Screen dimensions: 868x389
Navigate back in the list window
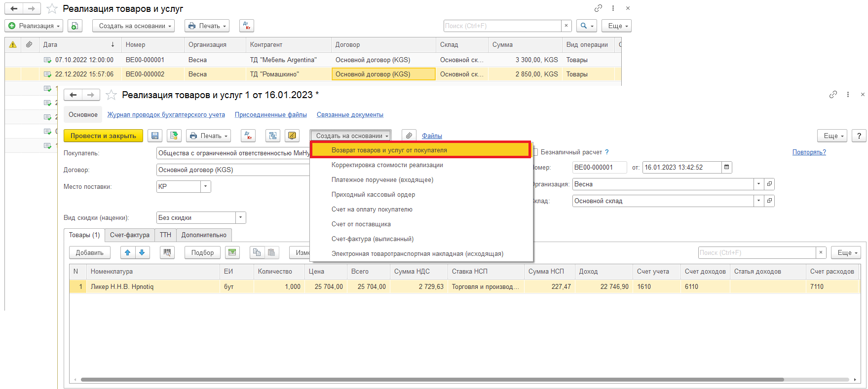click(14, 8)
